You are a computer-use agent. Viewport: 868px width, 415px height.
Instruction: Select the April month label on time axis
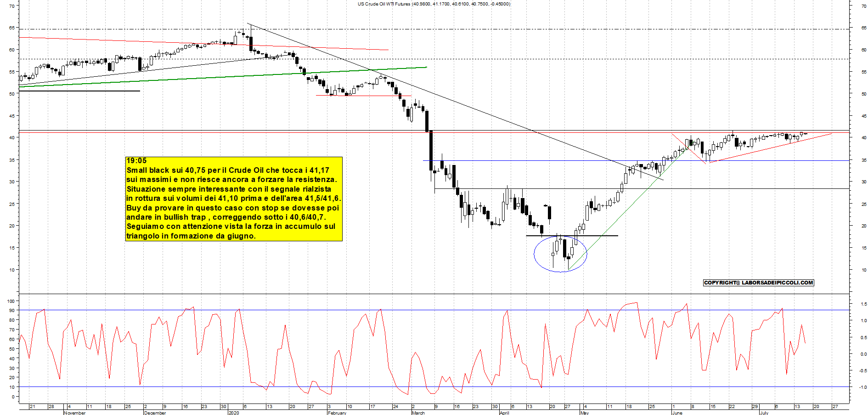coord(504,413)
